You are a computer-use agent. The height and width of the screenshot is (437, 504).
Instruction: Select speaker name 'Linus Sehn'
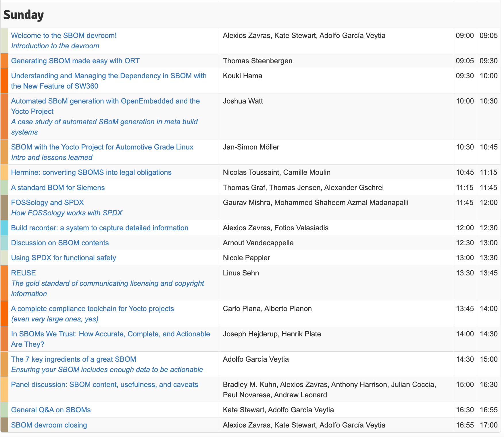[241, 273]
